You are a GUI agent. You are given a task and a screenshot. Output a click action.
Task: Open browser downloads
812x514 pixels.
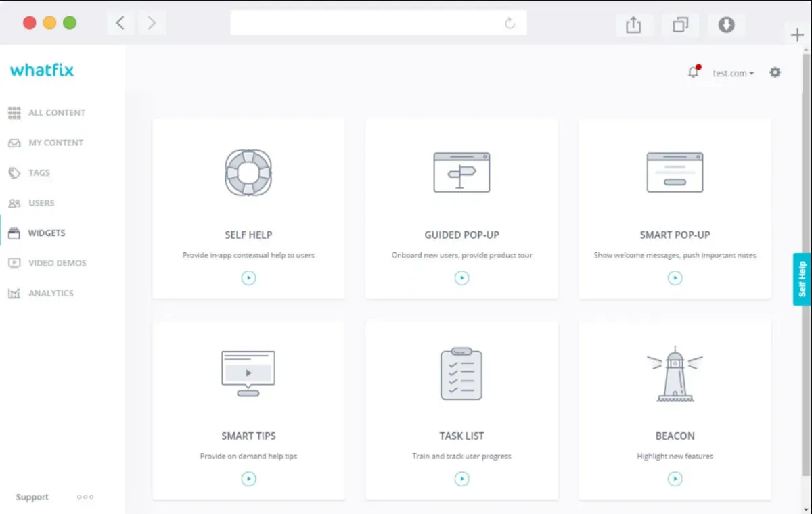click(x=726, y=24)
